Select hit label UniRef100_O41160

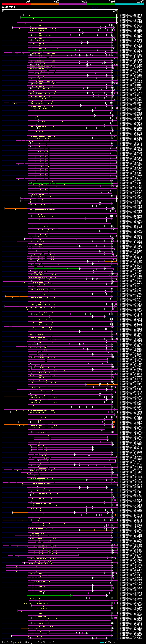point(131,605)
